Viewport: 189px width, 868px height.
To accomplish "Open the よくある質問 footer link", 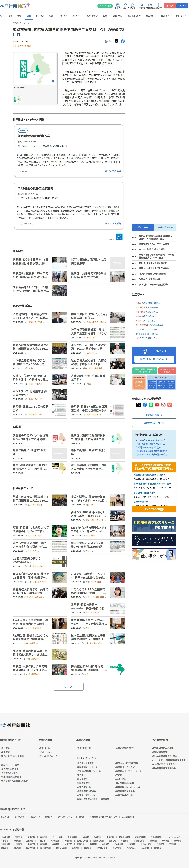I will (x=19, y=817).
